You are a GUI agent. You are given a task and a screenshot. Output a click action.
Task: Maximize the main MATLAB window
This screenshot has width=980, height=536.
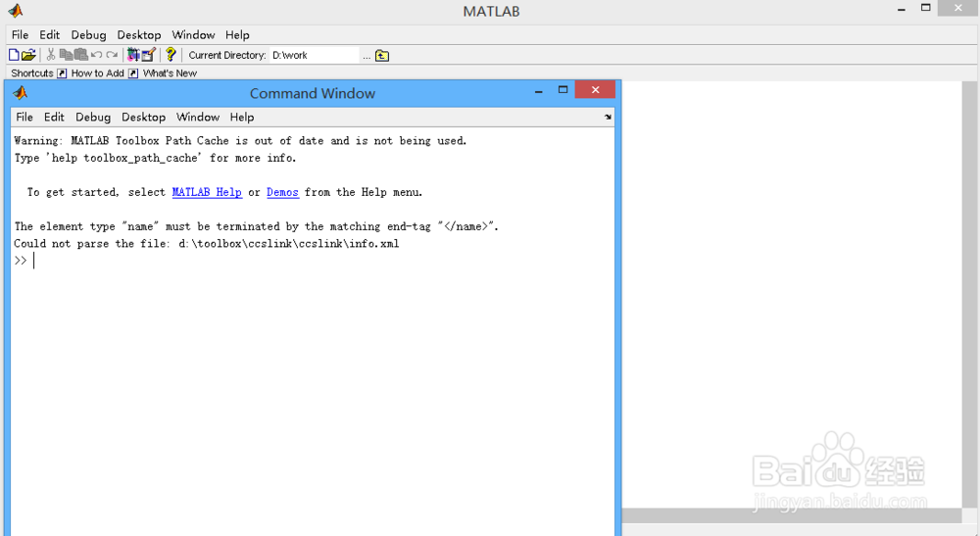point(926,8)
